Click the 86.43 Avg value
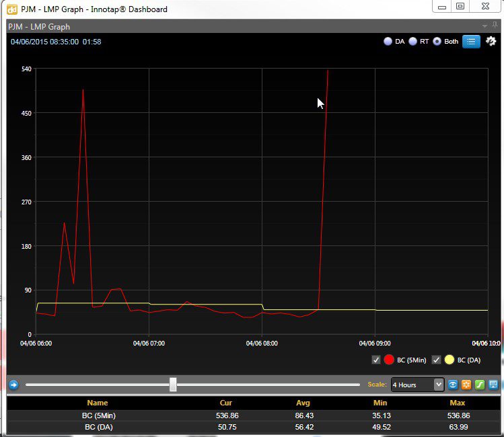 point(304,415)
